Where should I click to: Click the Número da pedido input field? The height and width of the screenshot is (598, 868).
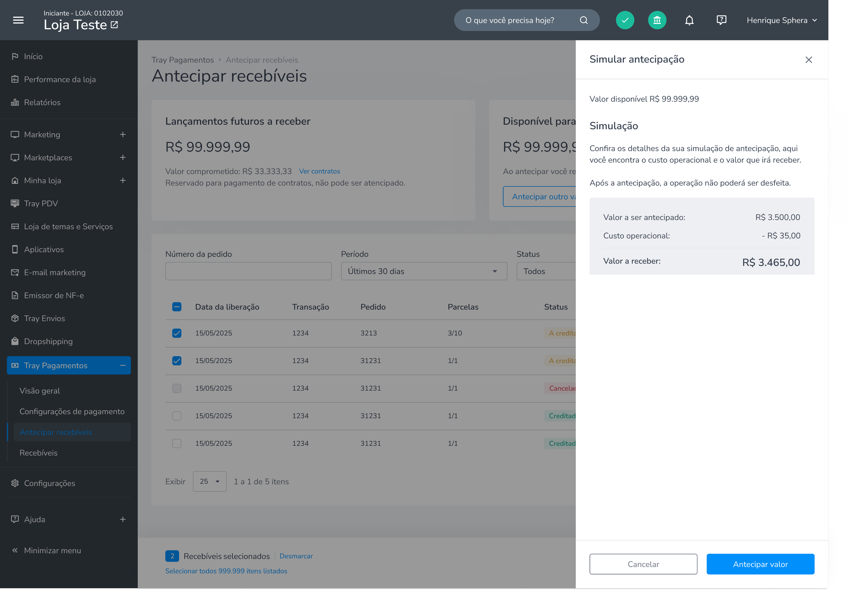pyautogui.click(x=248, y=271)
